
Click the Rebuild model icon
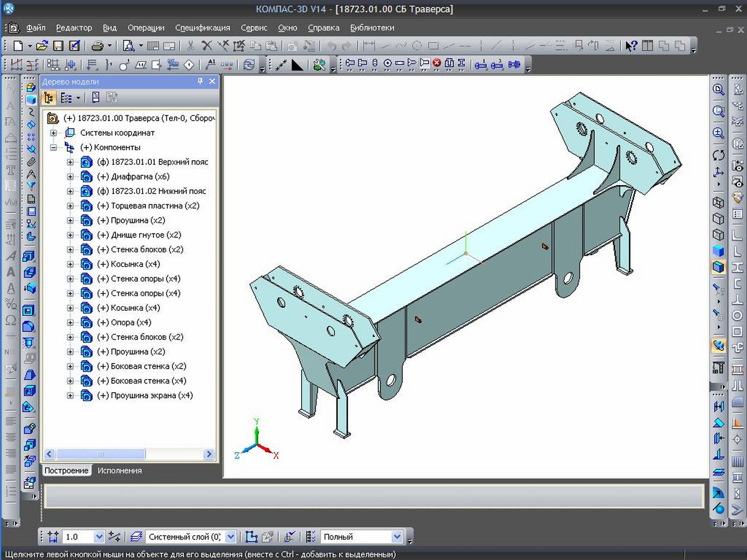249,64
